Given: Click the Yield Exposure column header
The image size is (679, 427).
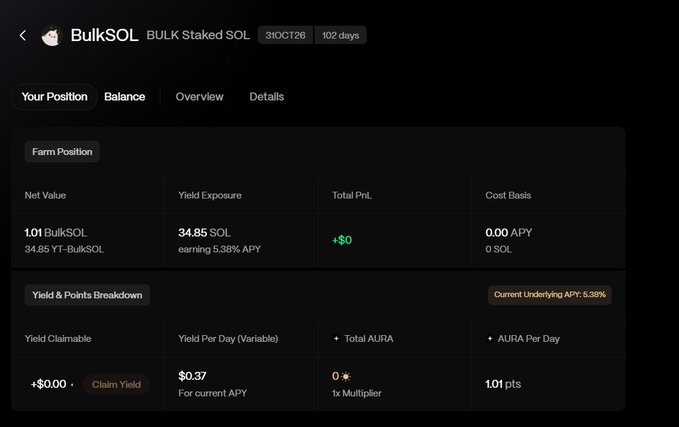Looking at the screenshot, I should point(210,195).
